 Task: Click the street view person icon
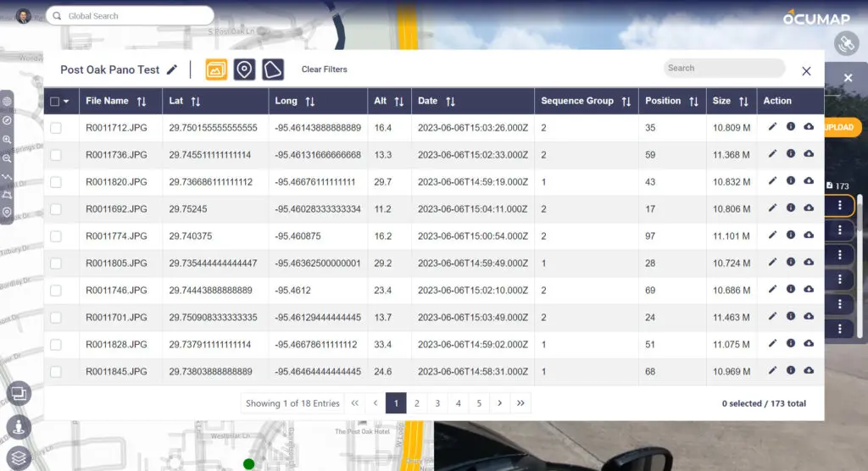coord(19,427)
